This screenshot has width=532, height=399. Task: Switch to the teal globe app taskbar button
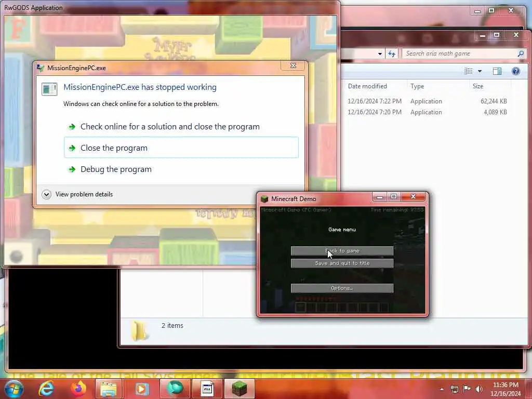tap(175, 389)
